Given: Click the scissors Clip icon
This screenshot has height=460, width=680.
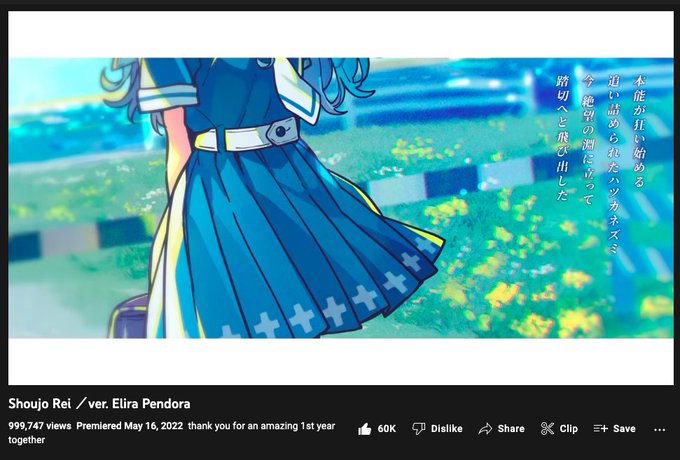Looking at the screenshot, I should [x=547, y=429].
